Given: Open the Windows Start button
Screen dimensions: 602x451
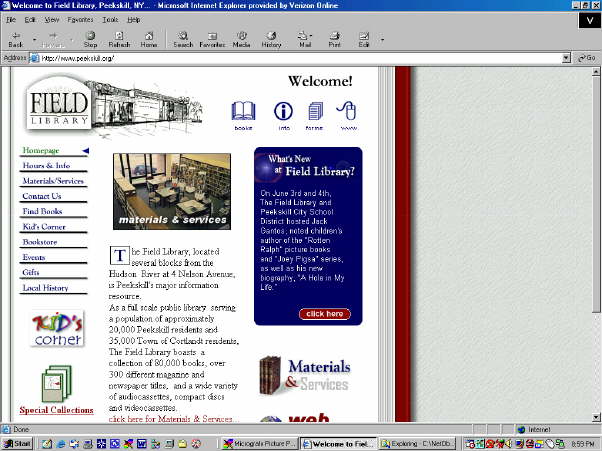Looking at the screenshot, I should [x=17, y=443].
